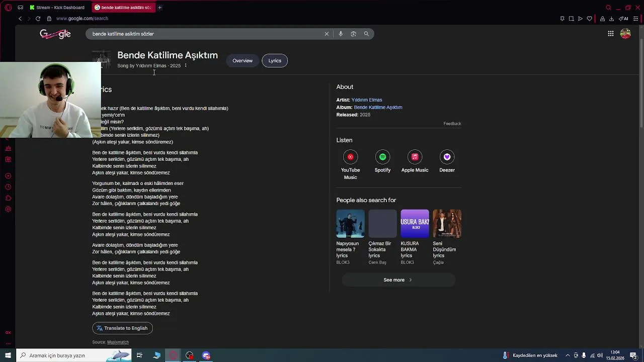644x362 pixels.
Task: Open the Aria AI assistant
Action: pyautogui.click(x=624, y=19)
